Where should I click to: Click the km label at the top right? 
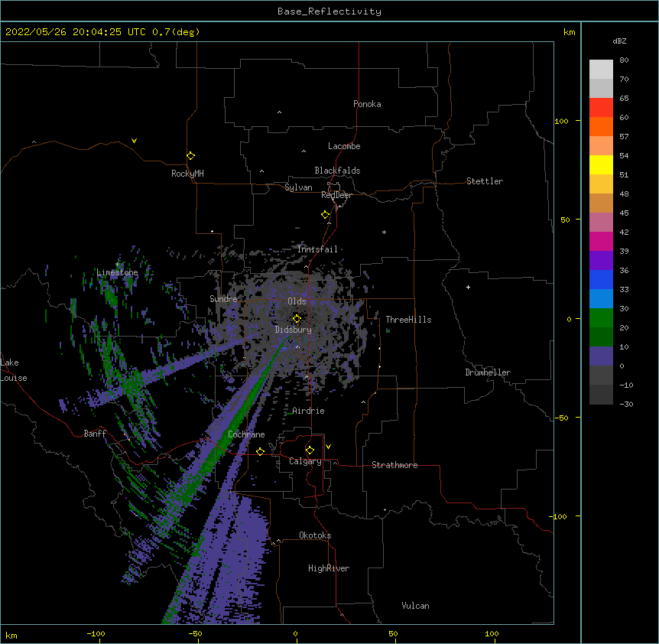569,32
